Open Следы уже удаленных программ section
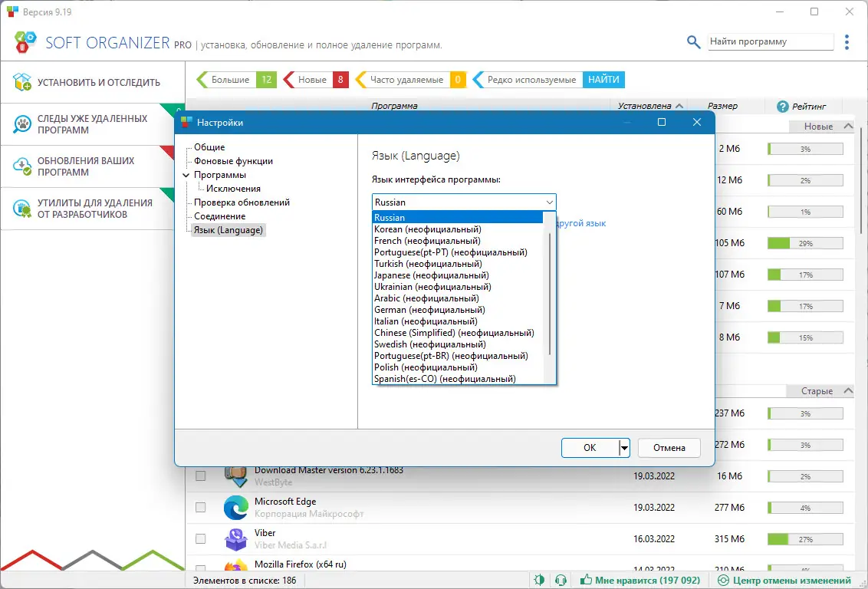Screen dimensions: 868x589 coord(93,124)
